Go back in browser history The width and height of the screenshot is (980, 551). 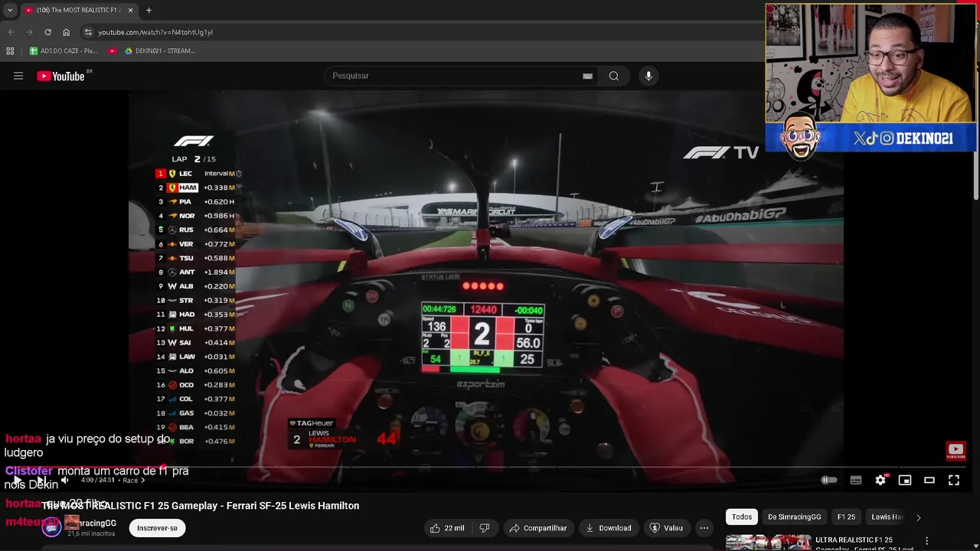point(11,32)
